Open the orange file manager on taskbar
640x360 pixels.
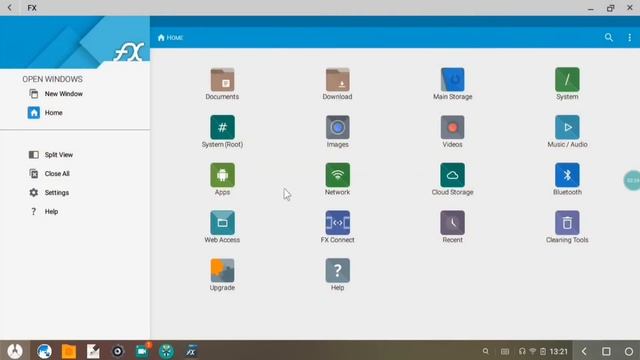pos(69,351)
